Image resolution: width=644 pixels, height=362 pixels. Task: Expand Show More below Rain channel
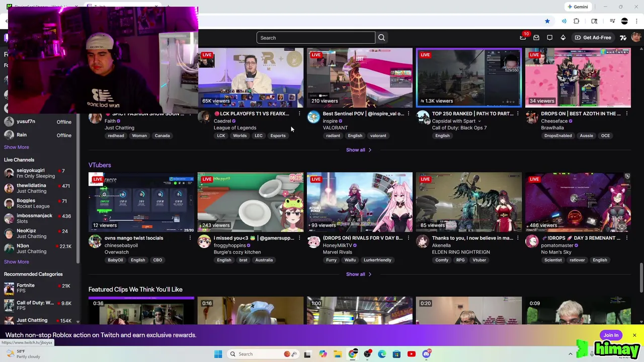17,147
